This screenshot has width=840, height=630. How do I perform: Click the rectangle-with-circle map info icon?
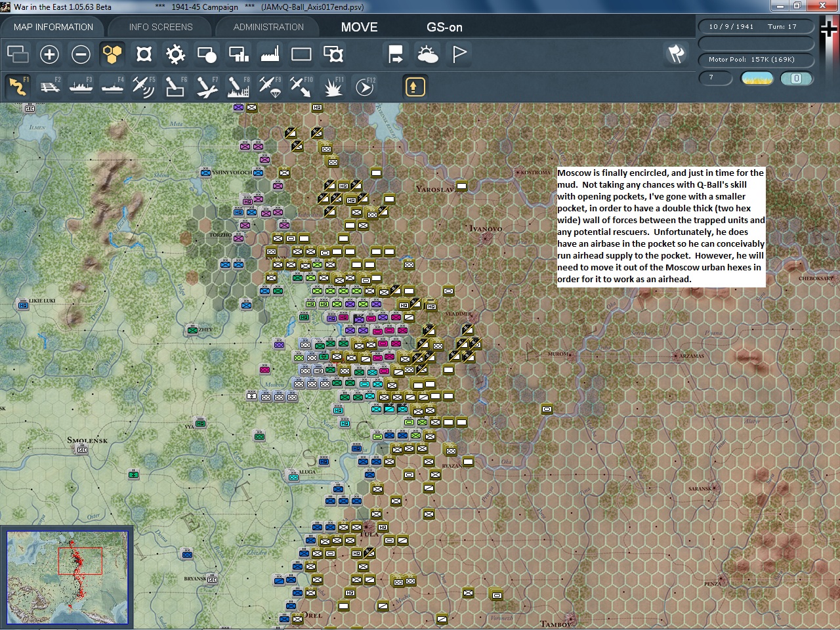pyautogui.click(x=207, y=54)
